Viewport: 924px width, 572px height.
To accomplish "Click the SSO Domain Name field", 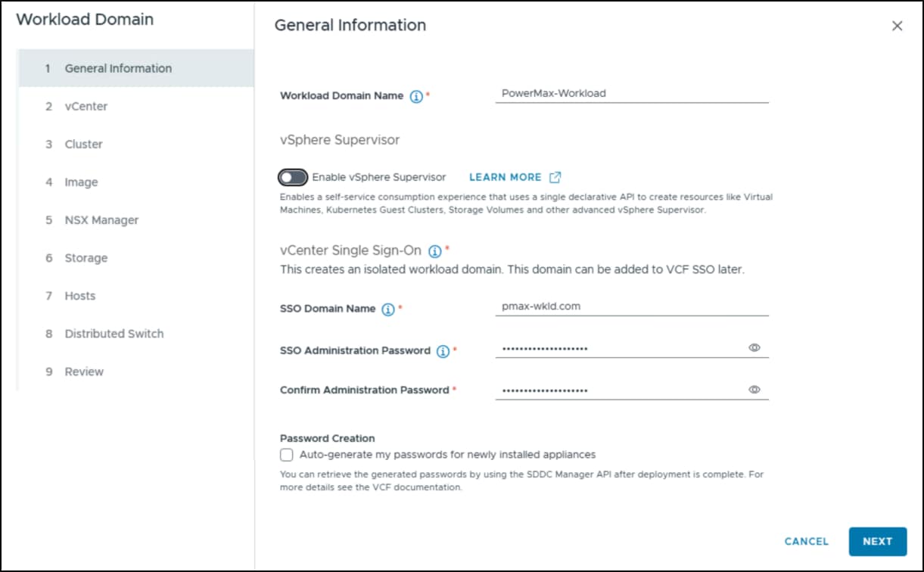I will [x=632, y=306].
